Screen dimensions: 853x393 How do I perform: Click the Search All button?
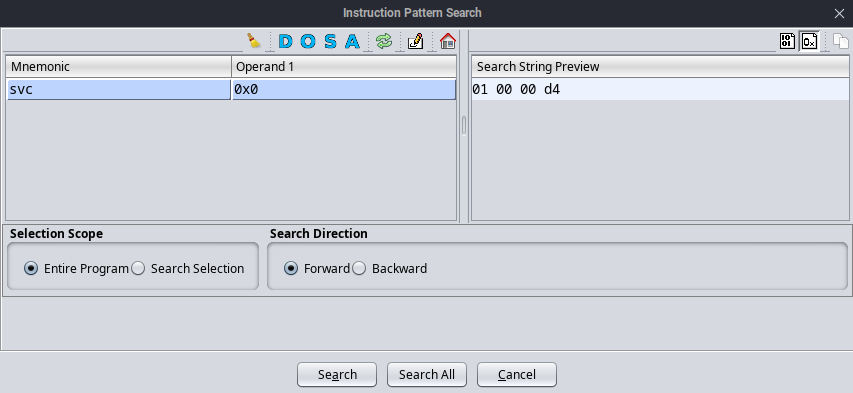[x=426, y=374]
